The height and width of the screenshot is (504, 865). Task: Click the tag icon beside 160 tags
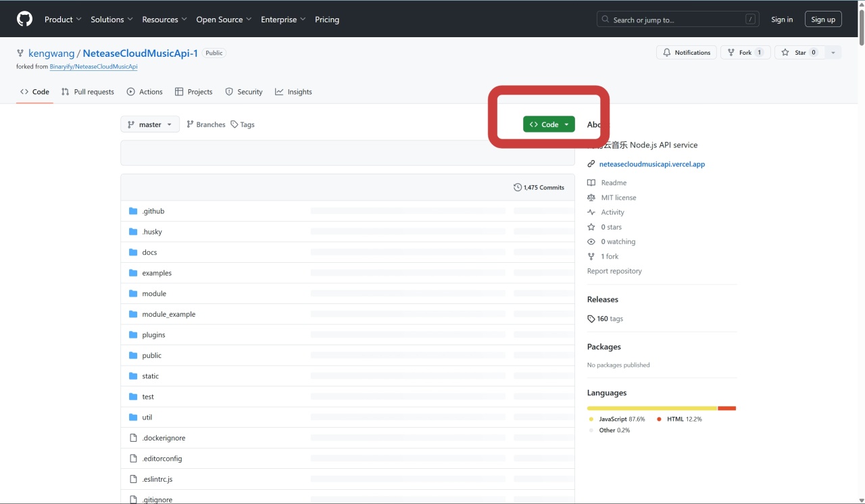click(x=591, y=319)
